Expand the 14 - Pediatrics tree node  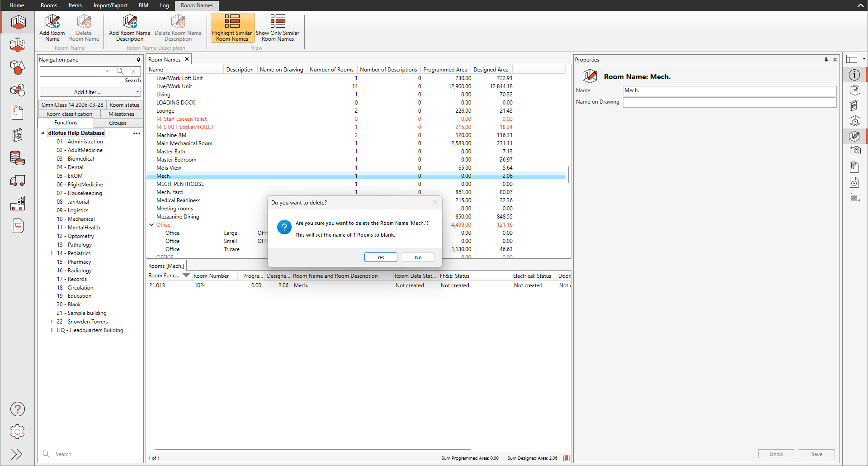tap(52, 253)
